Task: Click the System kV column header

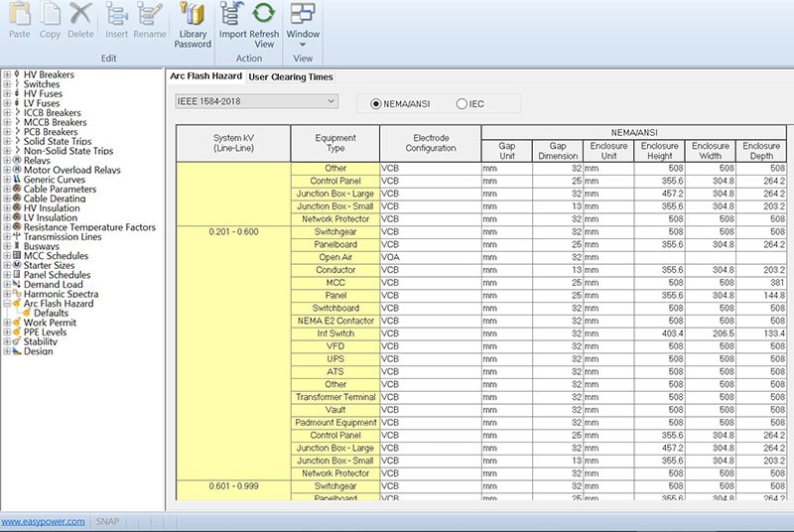Action: tap(233, 143)
